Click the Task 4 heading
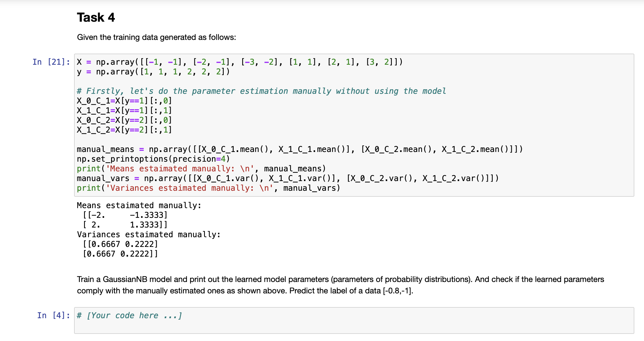The height and width of the screenshot is (341, 644). 96,17
